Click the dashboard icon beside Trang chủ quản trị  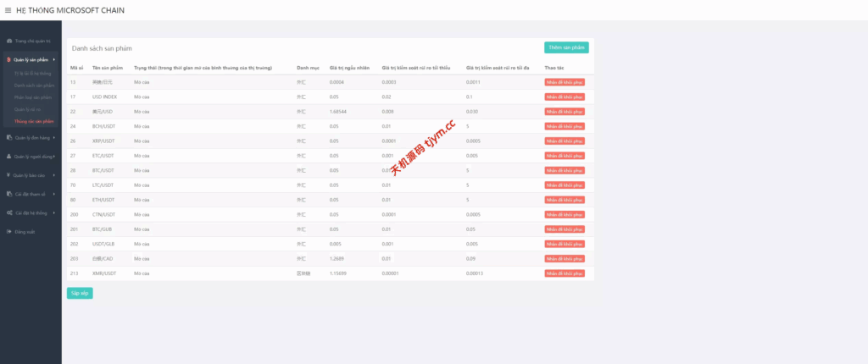click(x=8, y=41)
